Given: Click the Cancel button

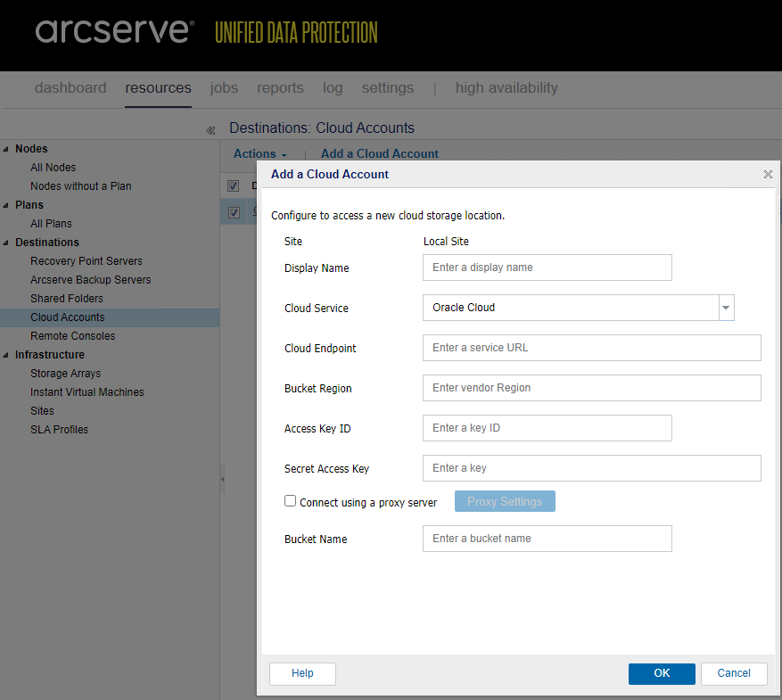Looking at the screenshot, I should (734, 673).
